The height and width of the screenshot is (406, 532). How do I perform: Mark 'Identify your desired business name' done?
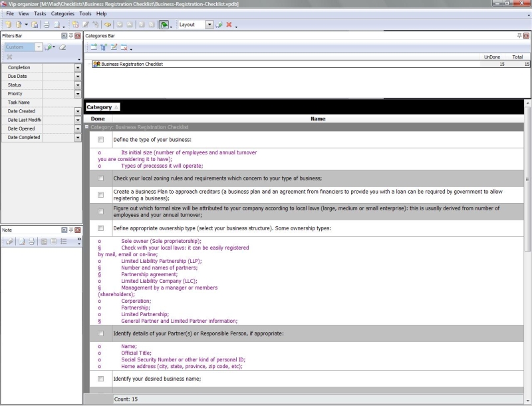coord(100,379)
